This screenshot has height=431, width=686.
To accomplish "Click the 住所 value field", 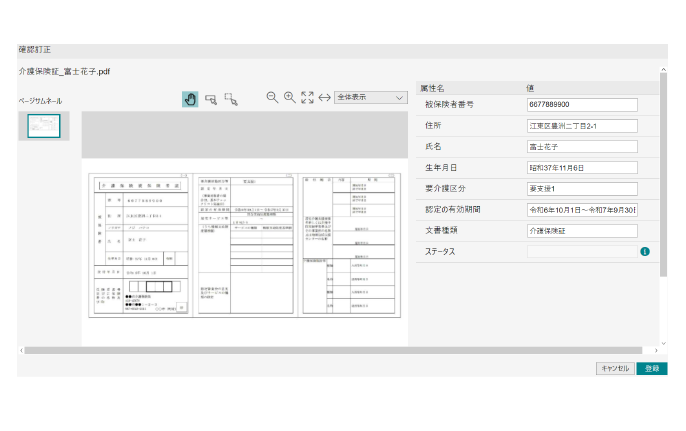I will 582,126.
